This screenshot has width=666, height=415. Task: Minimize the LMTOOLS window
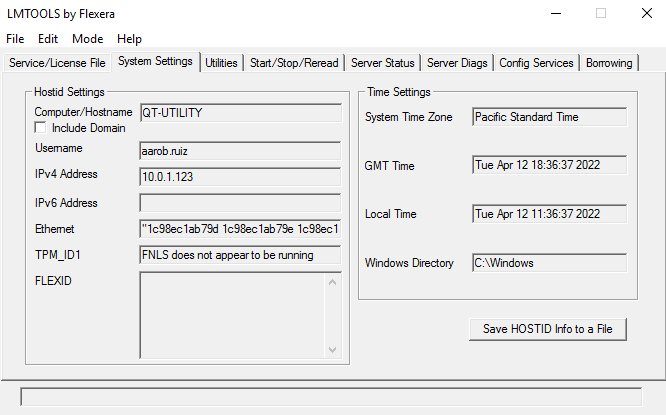(556, 14)
